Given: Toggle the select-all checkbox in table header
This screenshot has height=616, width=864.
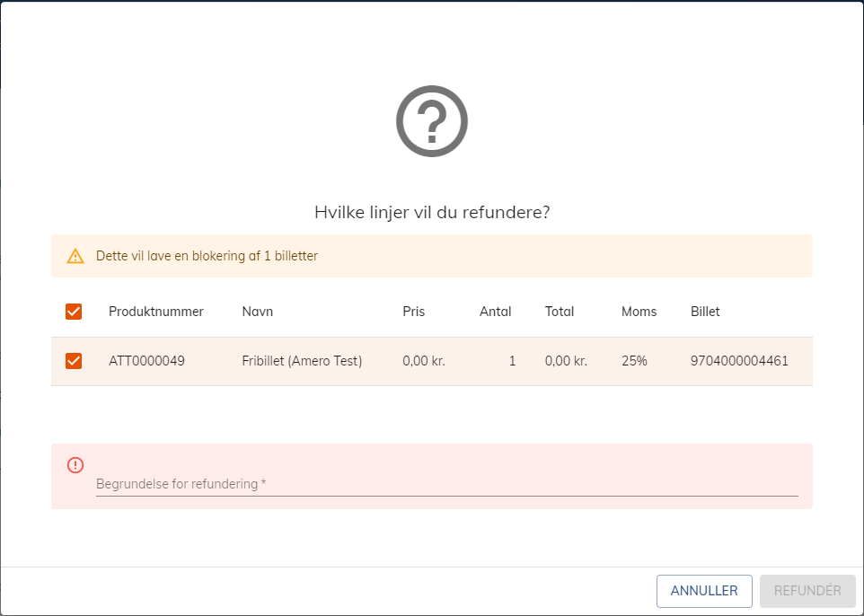Looking at the screenshot, I should [74, 312].
